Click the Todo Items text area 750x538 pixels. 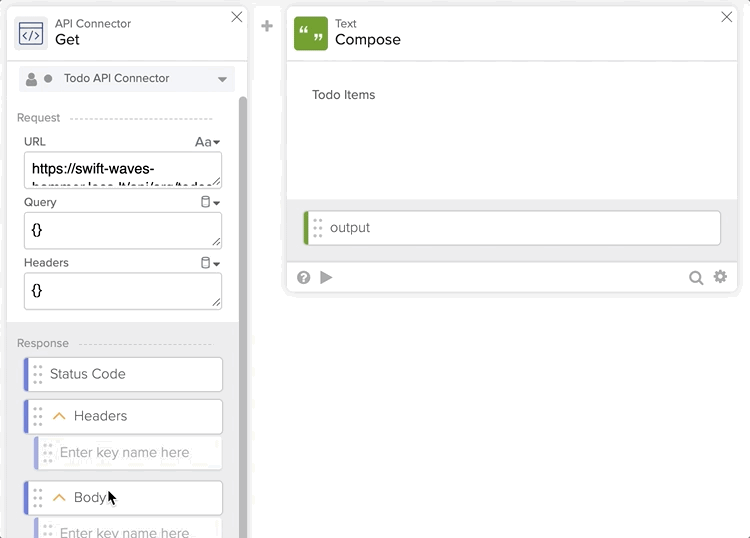[x=510, y=130]
